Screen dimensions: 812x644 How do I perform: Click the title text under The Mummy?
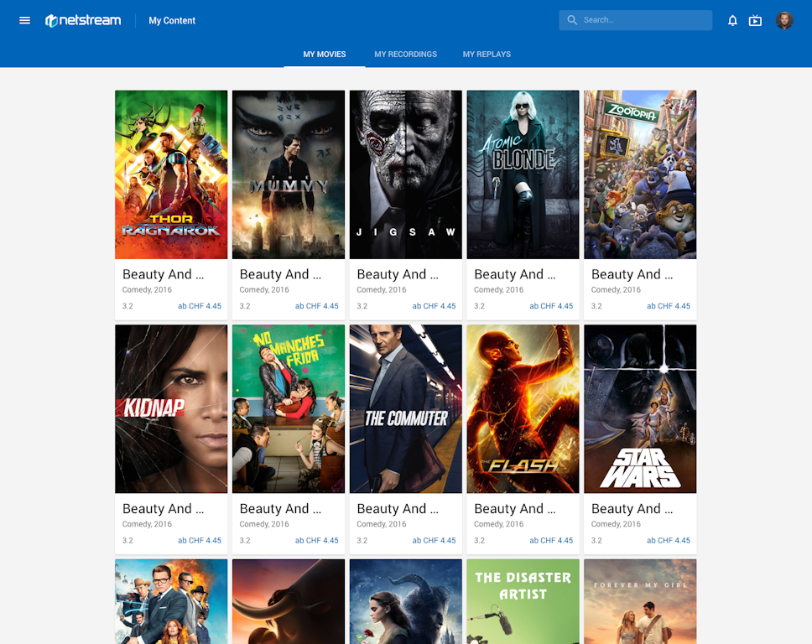tap(280, 274)
